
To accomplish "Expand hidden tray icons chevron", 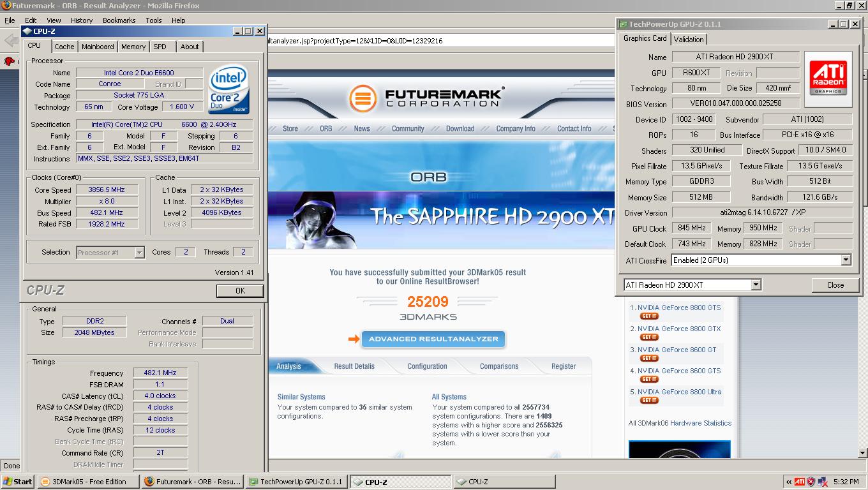I will tap(789, 482).
